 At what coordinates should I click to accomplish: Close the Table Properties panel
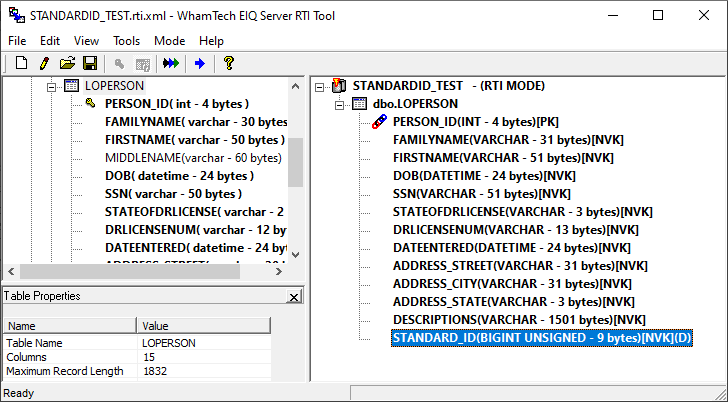294,297
